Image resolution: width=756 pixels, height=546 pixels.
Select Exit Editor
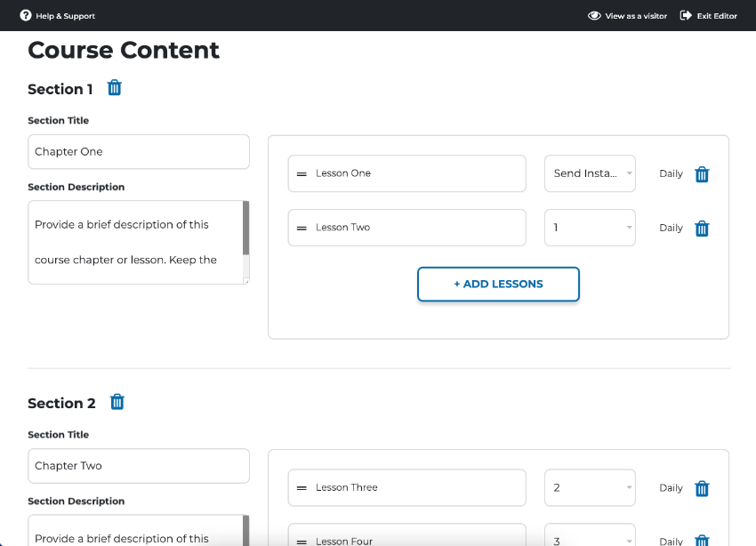tap(716, 15)
